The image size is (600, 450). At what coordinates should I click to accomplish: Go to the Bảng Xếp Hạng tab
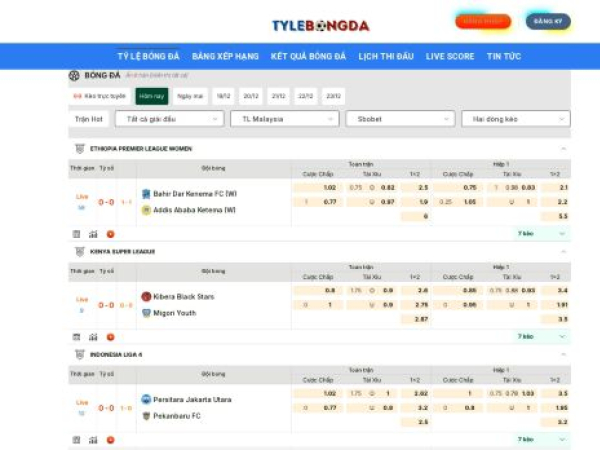click(x=225, y=57)
